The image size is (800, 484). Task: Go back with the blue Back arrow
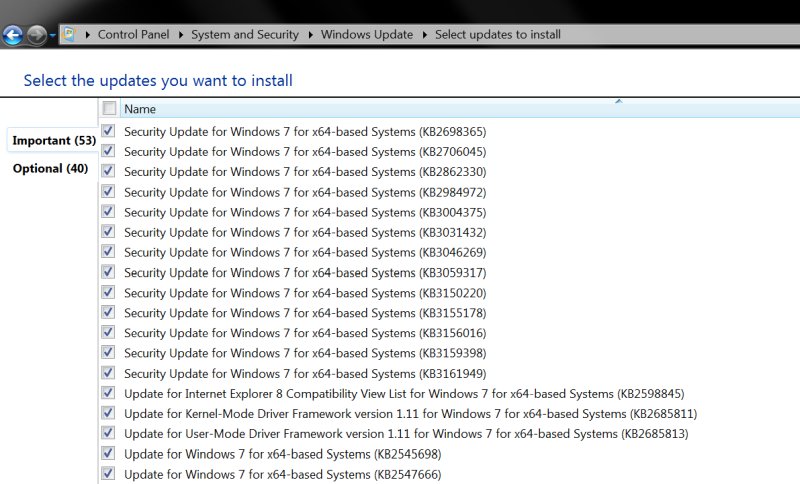(13, 35)
